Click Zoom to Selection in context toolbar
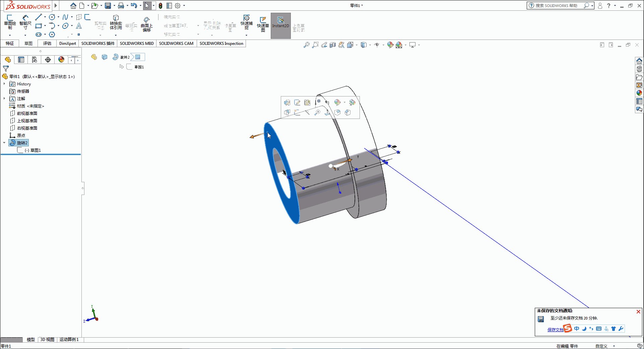The image size is (644, 349). click(317, 113)
